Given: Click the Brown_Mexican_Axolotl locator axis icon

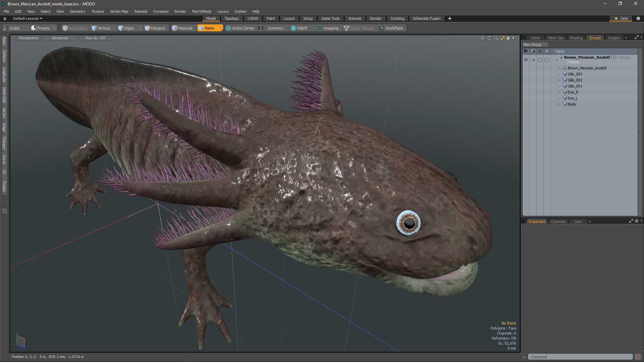Looking at the screenshot, I should coord(565,68).
